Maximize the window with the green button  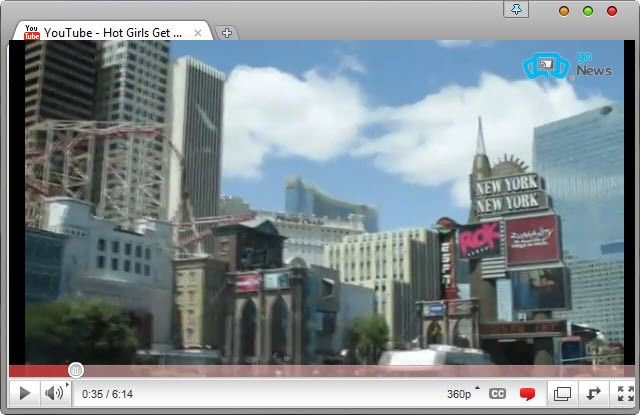point(588,11)
